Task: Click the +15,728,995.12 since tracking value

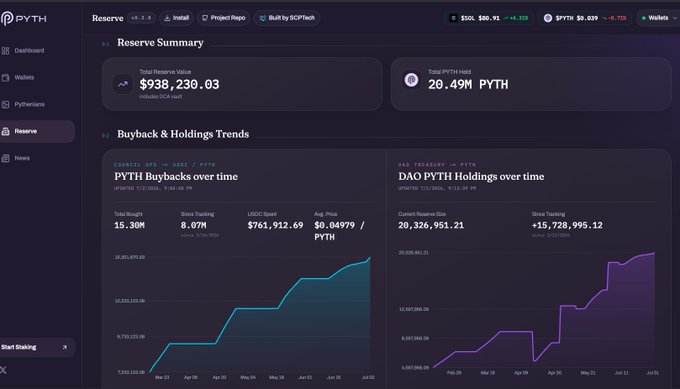Action: point(567,225)
